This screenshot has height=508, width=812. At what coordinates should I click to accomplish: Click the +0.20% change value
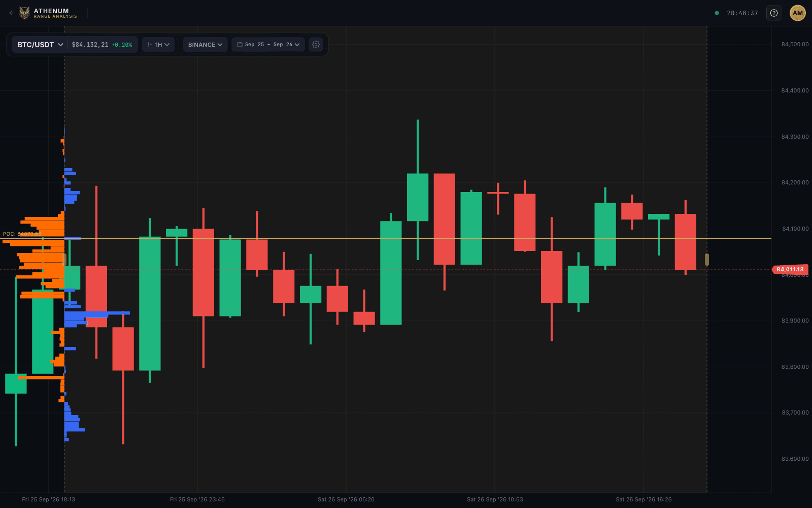click(x=122, y=45)
